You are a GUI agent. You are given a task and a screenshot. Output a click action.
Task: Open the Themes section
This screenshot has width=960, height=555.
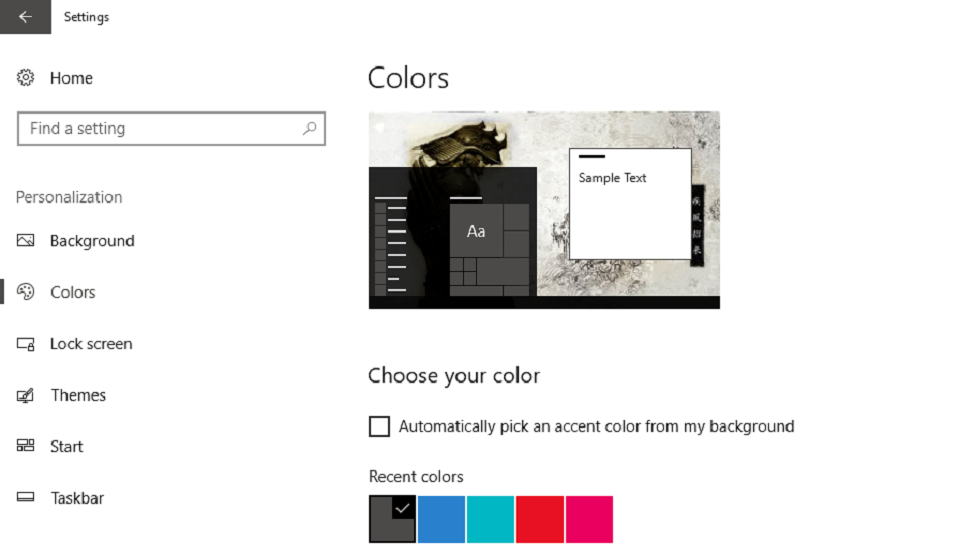[x=78, y=395]
